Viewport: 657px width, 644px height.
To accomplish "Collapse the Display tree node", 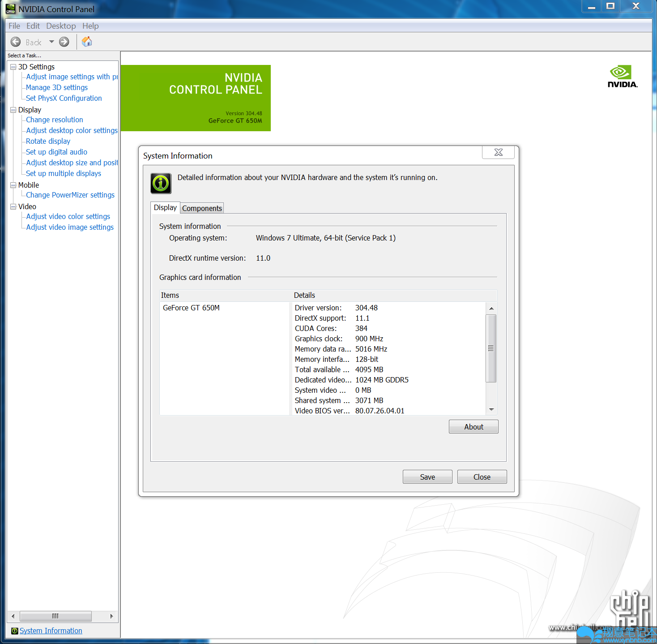I will 13,110.
